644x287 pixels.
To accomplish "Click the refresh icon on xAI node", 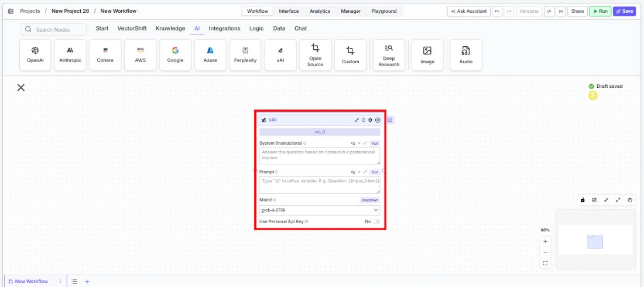I will coord(364,120).
